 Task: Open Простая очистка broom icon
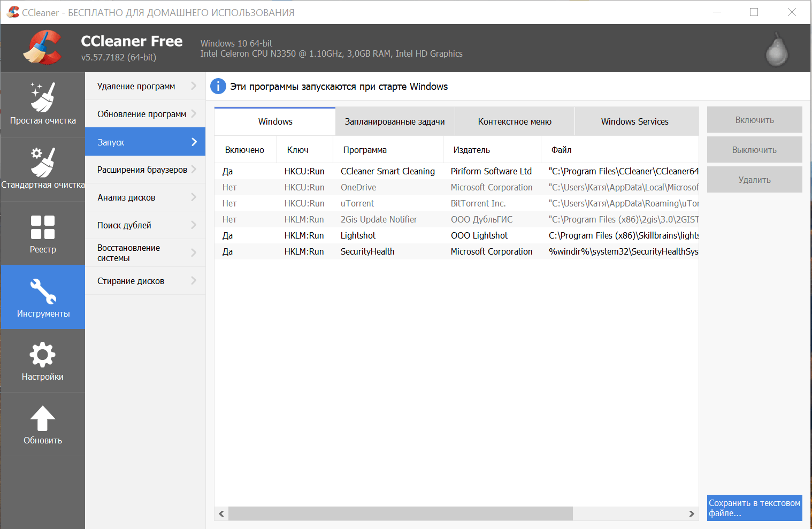coord(43,97)
